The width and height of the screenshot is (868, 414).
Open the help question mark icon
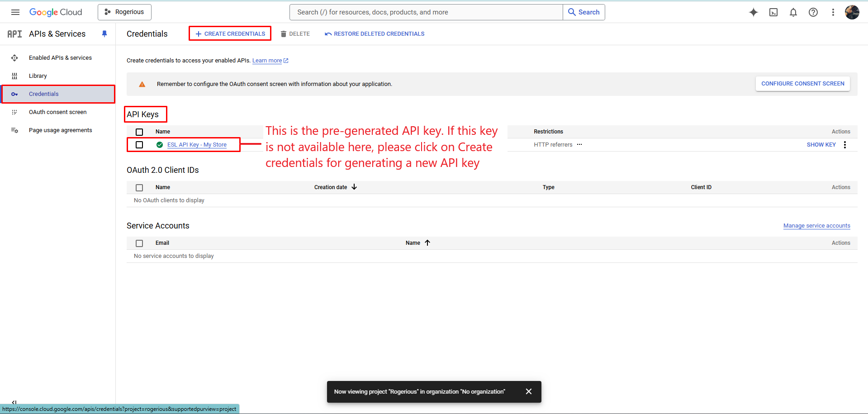click(813, 12)
